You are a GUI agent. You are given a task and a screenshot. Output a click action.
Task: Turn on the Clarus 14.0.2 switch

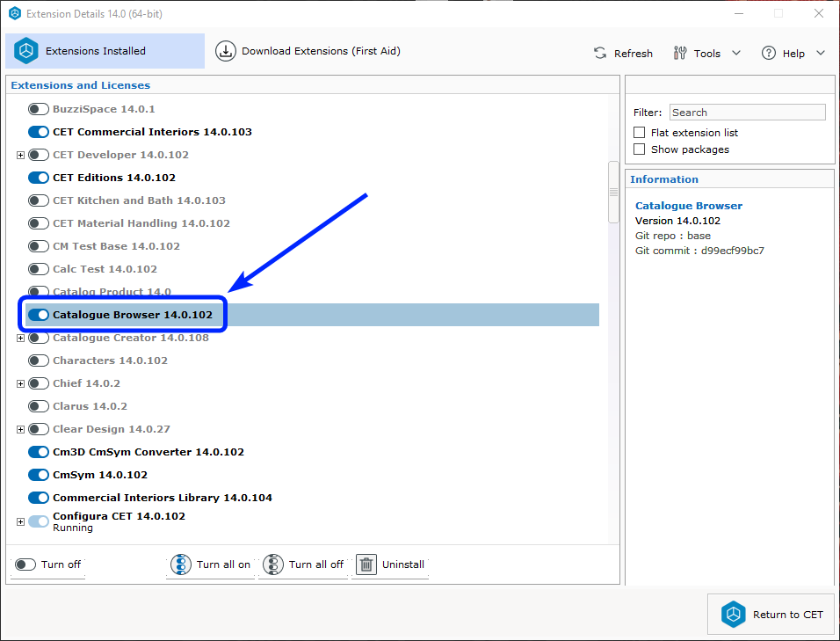point(39,406)
